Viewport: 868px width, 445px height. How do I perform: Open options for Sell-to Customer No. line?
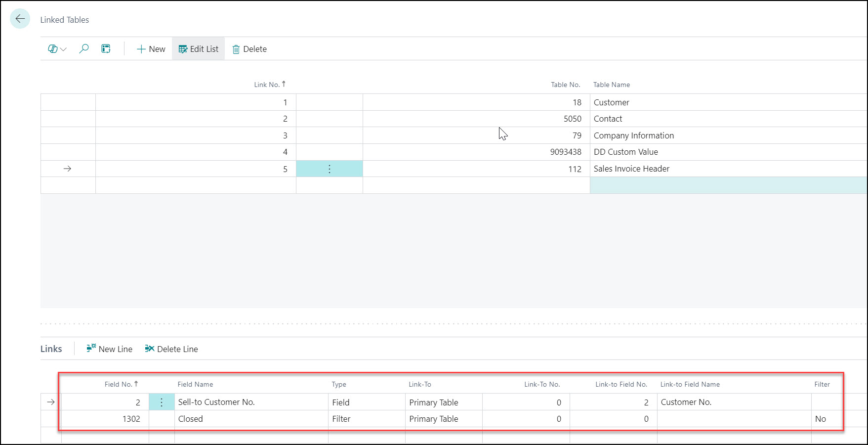pos(162,402)
